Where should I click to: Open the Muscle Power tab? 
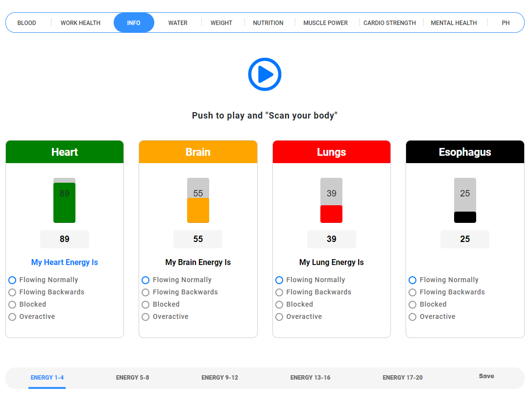pos(325,23)
